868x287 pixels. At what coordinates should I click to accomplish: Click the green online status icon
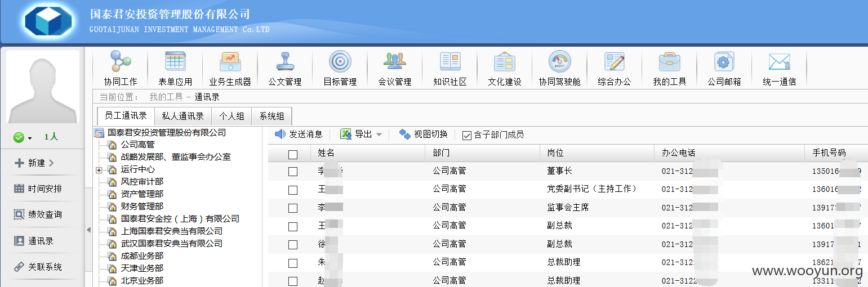(19, 137)
